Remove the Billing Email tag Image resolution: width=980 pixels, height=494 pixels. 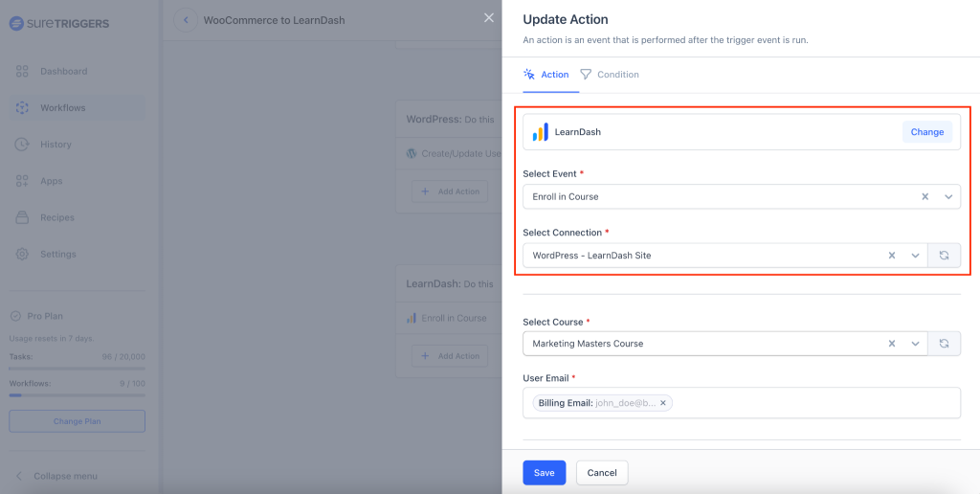pyautogui.click(x=662, y=403)
